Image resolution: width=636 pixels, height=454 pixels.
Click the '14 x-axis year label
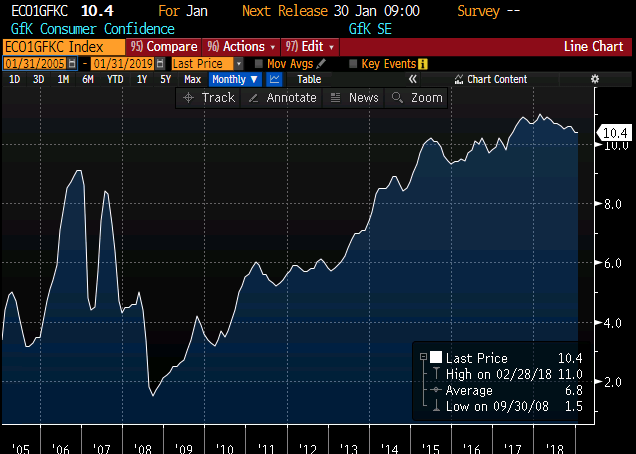[389, 448]
